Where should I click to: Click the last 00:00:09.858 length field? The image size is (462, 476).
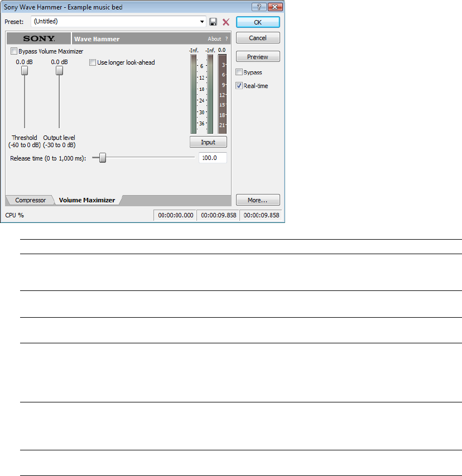click(x=261, y=215)
